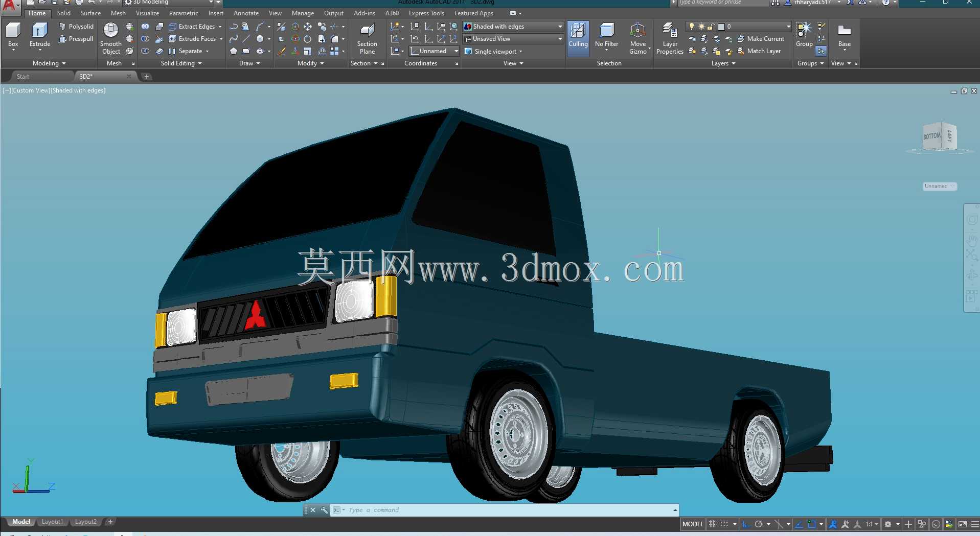Click Clean Screen icon in status bar
This screenshot has width=980, height=536.
click(x=962, y=524)
